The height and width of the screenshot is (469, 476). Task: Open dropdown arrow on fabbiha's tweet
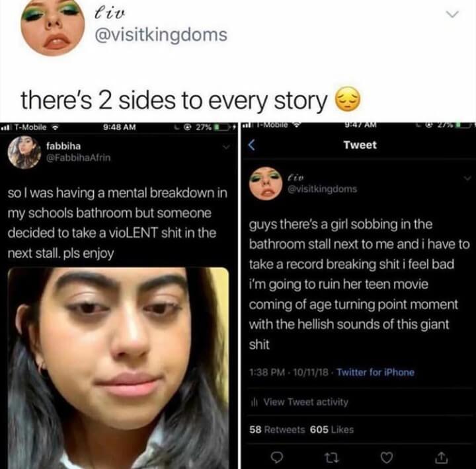pyautogui.click(x=225, y=147)
